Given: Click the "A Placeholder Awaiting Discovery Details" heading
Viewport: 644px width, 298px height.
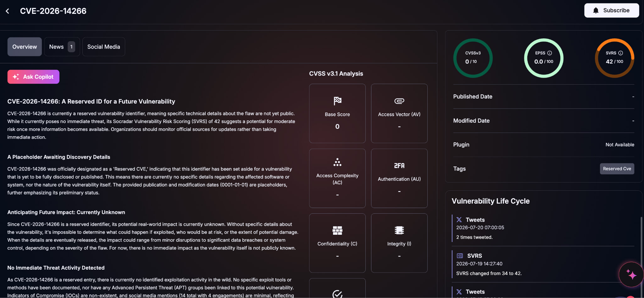Looking at the screenshot, I should 59,157.
